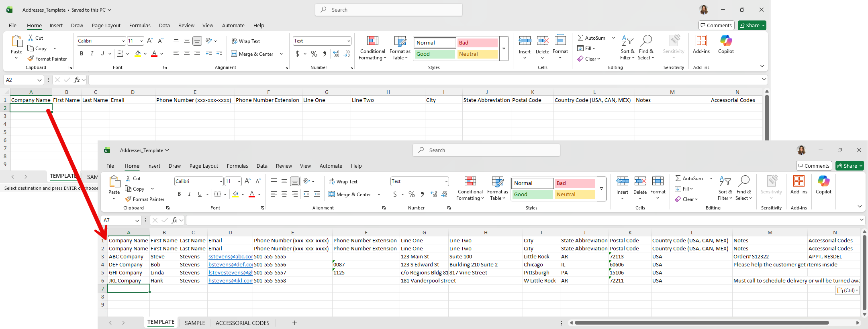This screenshot has height=329, width=868.
Task: Toggle Align Right in back window
Action: [x=197, y=54]
